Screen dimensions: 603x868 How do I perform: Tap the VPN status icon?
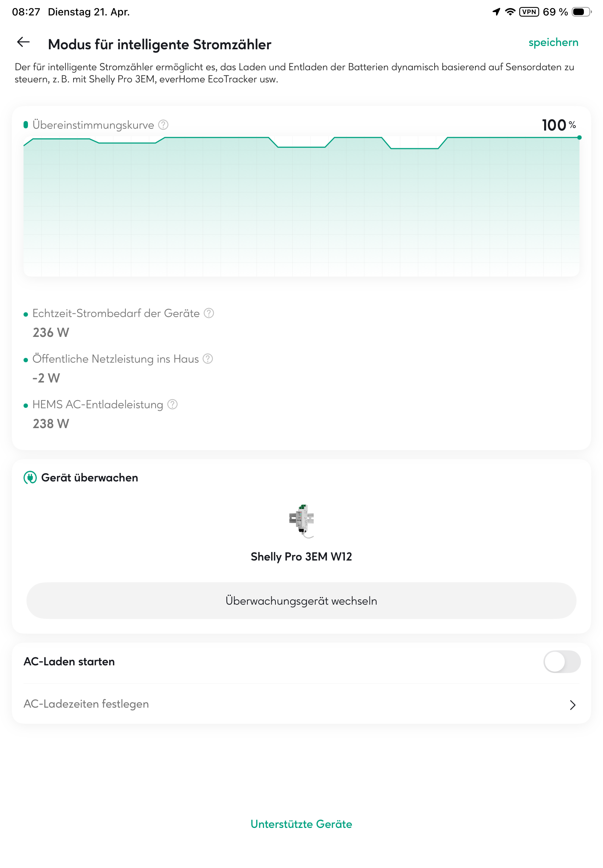pos(529,12)
